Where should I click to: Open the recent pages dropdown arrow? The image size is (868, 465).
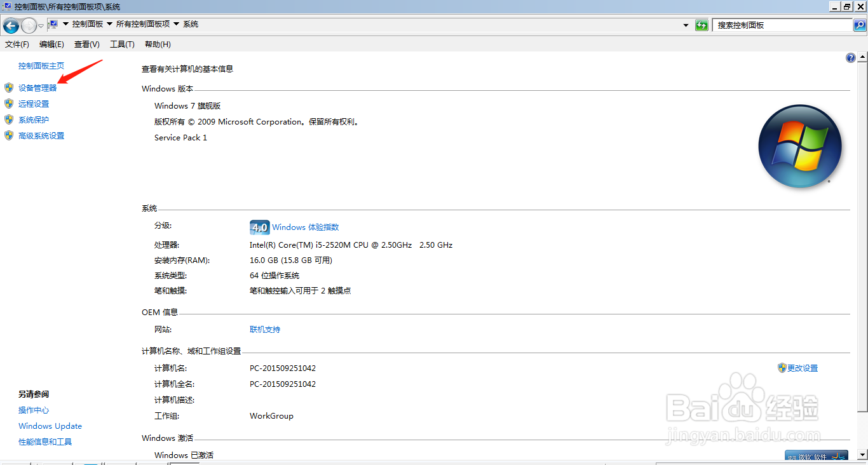pyautogui.click(x=41, y=26)
